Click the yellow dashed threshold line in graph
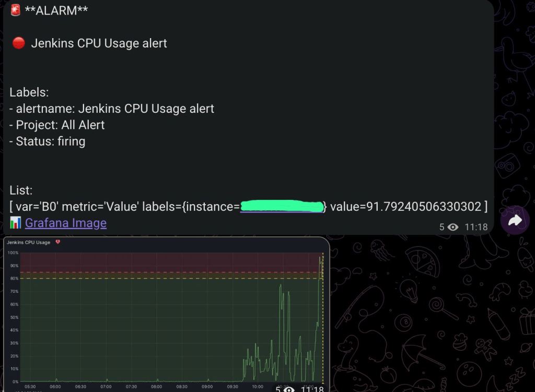Viewport: 535px width, 392px height. [157, 278]
